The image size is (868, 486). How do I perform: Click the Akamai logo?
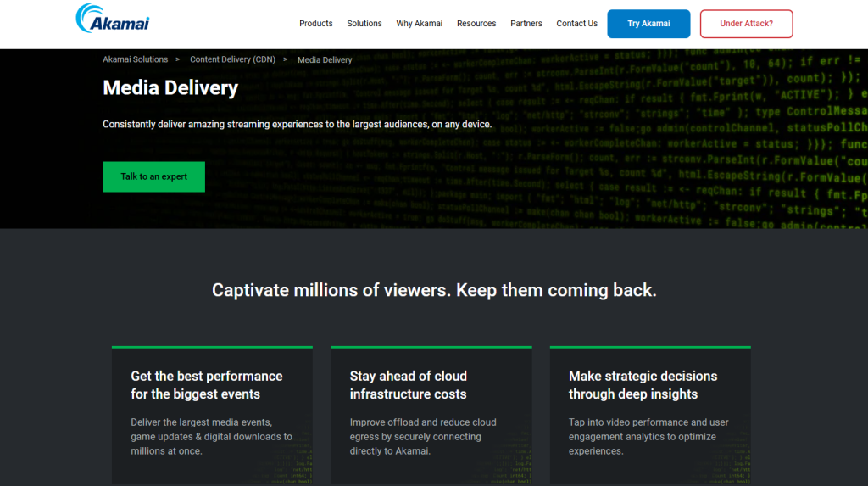pos(113,19)
